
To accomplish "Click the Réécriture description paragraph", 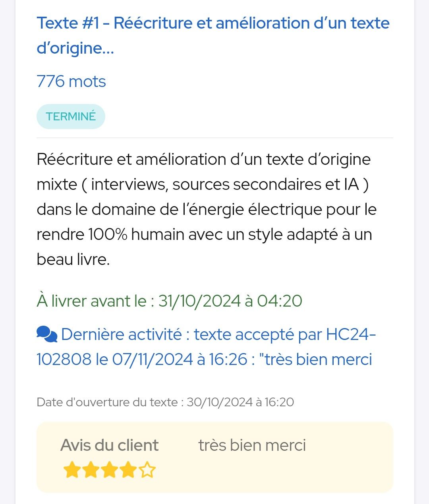I will click(x=207, y=209).
